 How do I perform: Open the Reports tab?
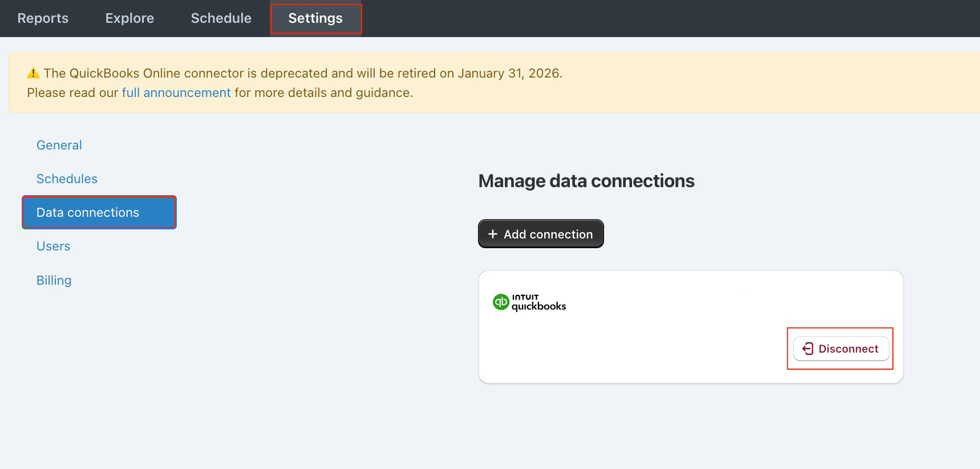(x=43, y=18)
